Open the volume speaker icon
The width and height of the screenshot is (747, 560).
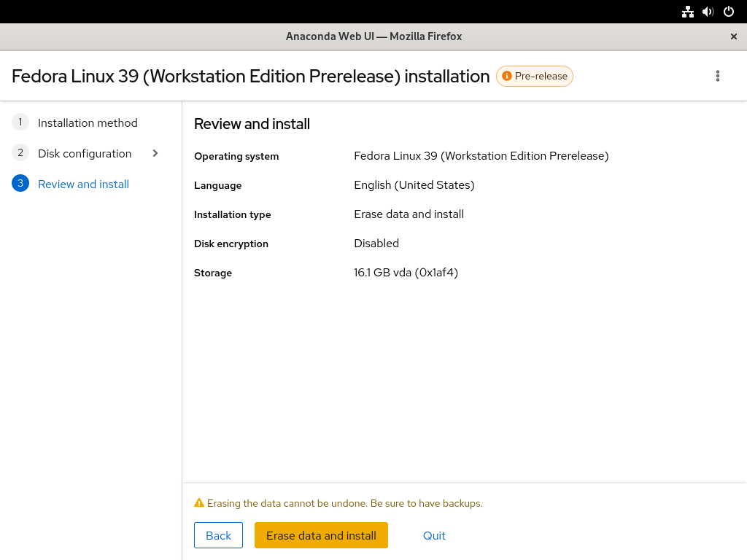pyautogui.click(x=708, y=12)
